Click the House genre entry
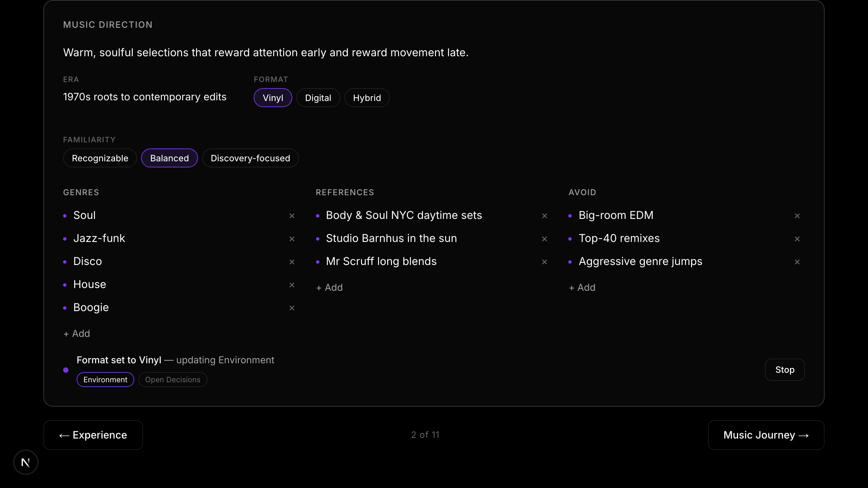Screen dimensions: 868x488 (x=90, y=284)
